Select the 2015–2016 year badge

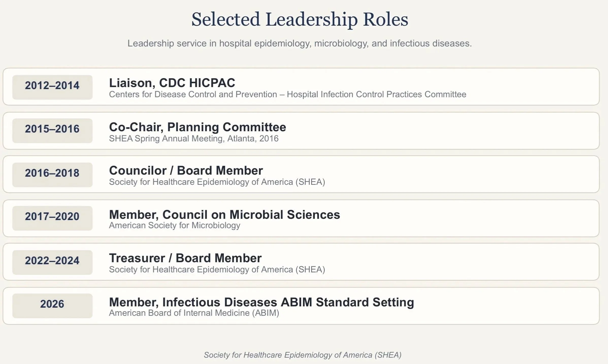(52, 129)
